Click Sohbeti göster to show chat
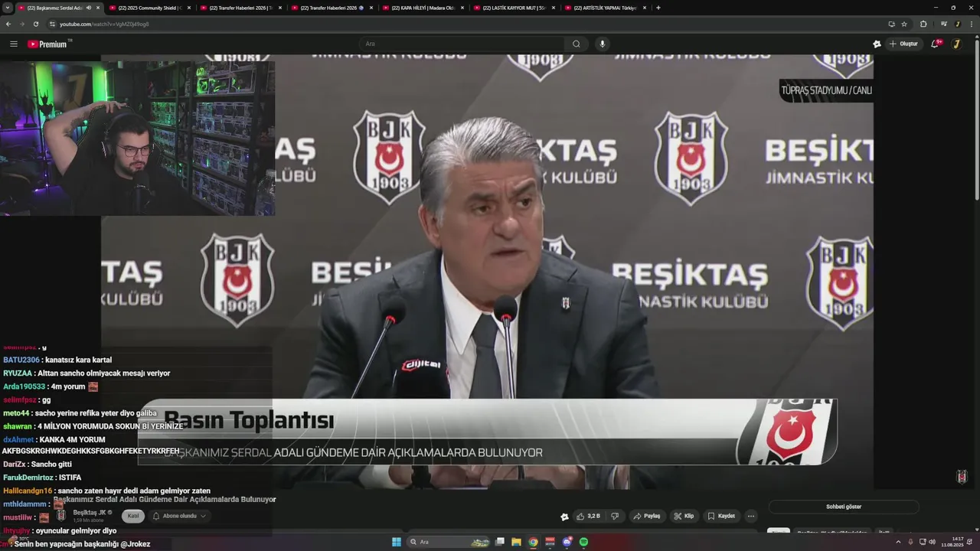The image size is (980, 551). pos(844,507)
